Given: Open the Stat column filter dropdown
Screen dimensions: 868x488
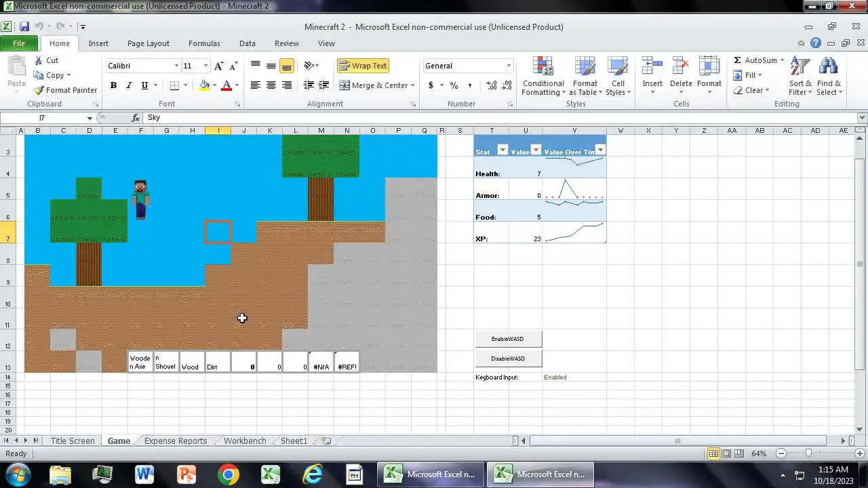Looking at the screenshot, I should pyautogui.click(x=502, y=150).
